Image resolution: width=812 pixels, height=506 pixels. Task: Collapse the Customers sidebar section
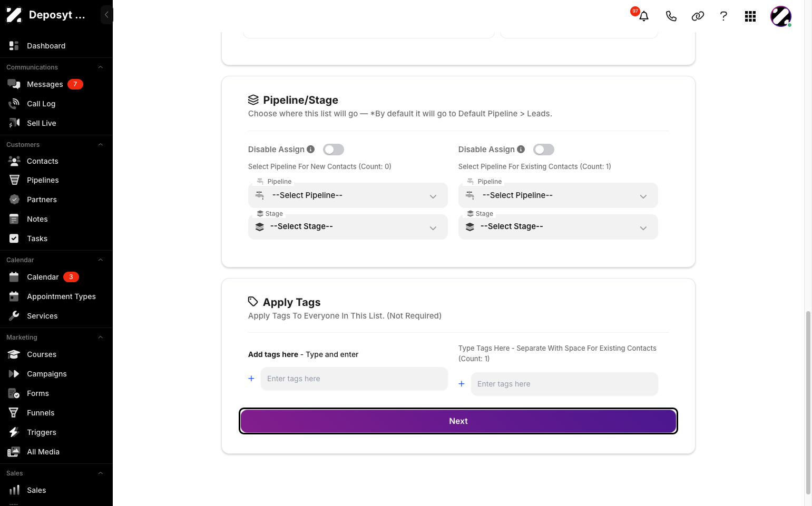[100, 145]
